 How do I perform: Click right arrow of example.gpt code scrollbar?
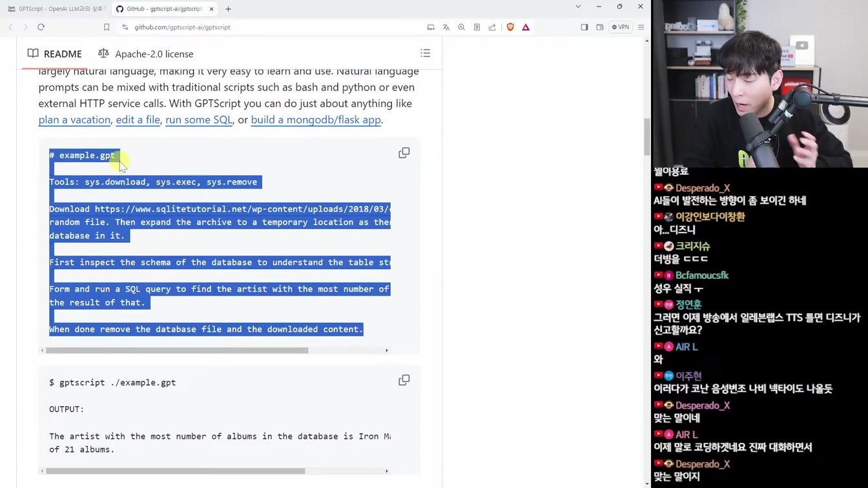(387, 351)
